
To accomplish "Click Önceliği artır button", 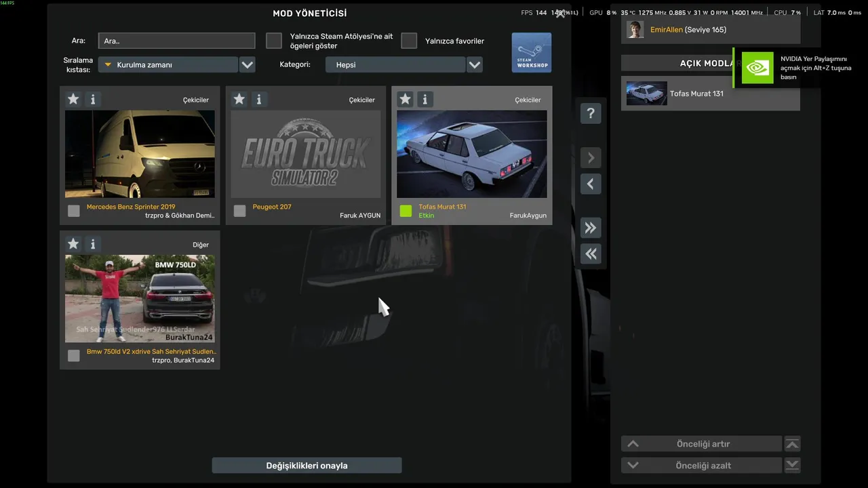I will coord(702,444).
